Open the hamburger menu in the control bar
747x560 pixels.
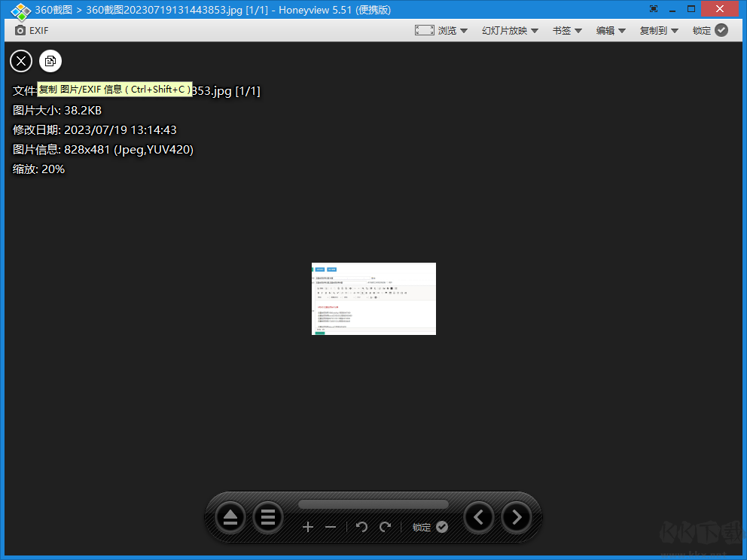point(267,517)
